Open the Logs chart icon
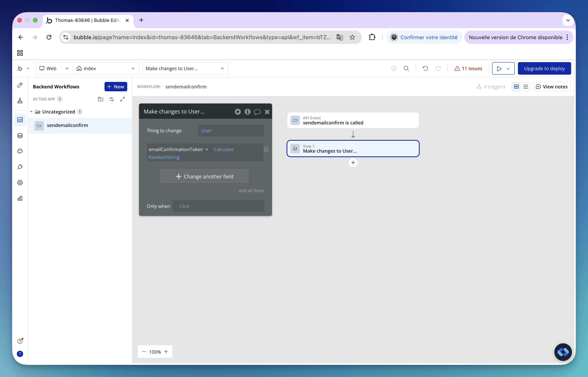The image size is (588, 377). (20, 198)
